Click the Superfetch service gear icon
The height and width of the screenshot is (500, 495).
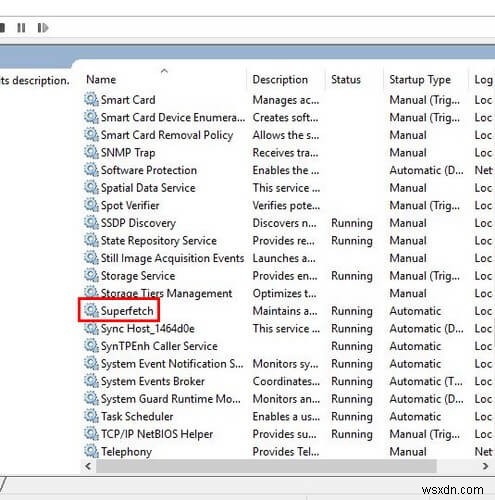pyautogui.click(x=91, y=311)
